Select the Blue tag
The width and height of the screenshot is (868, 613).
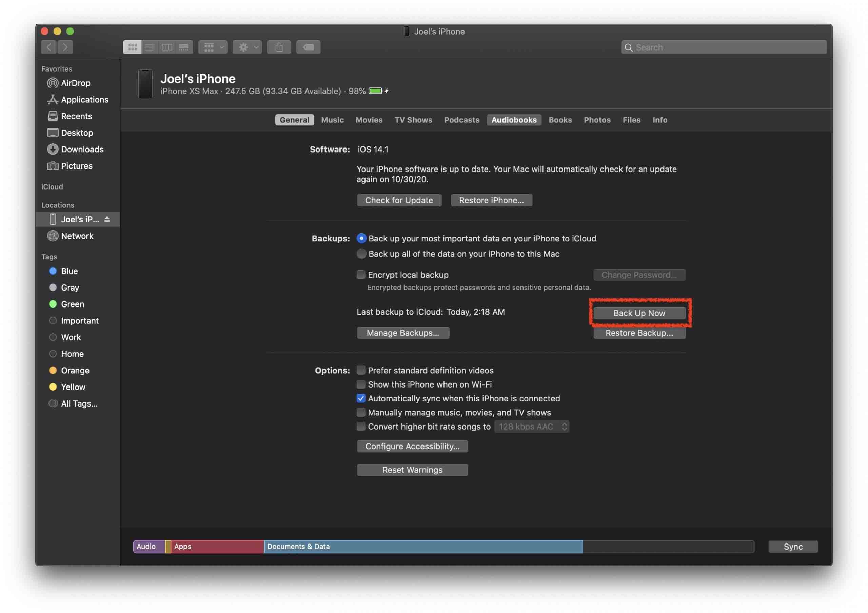point(63,271)
